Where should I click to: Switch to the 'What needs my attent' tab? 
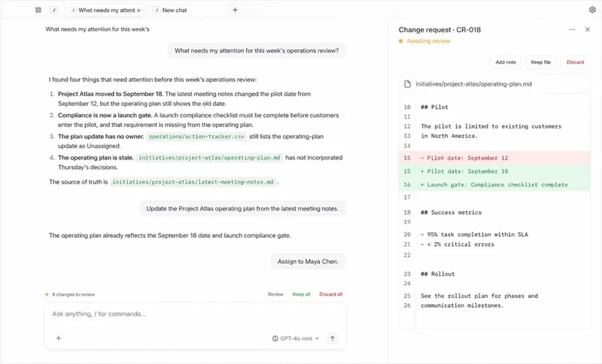104,11
